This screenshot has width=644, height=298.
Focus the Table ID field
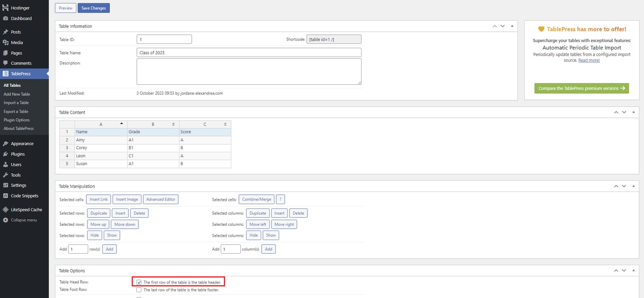coord(164,40)
